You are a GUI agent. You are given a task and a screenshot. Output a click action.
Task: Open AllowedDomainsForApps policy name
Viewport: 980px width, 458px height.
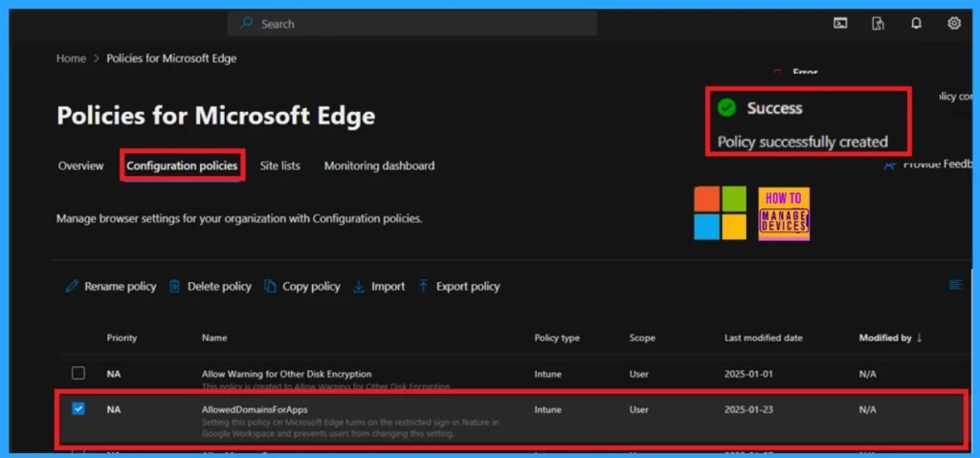[x=255, y=409]
